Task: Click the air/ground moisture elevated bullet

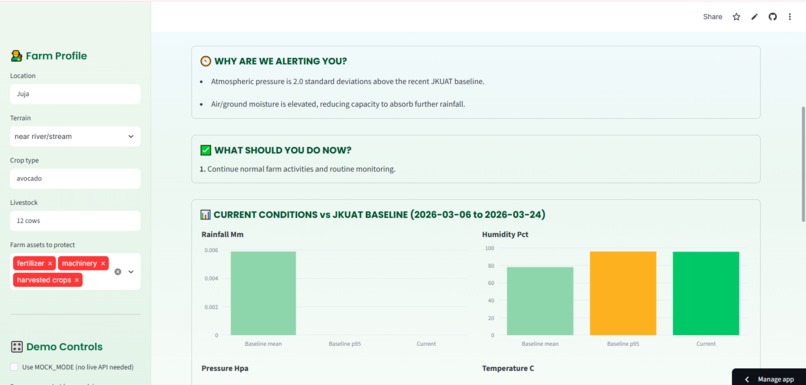Action: coord(338,104)
